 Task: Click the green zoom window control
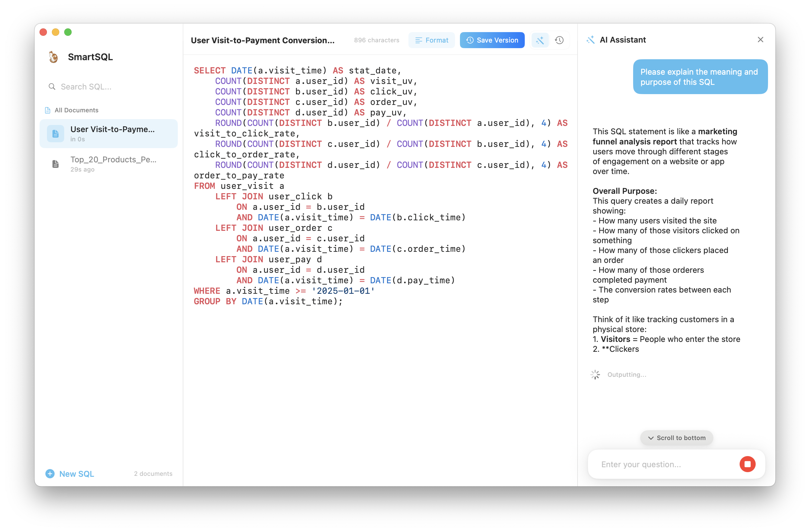pos(68,32)
